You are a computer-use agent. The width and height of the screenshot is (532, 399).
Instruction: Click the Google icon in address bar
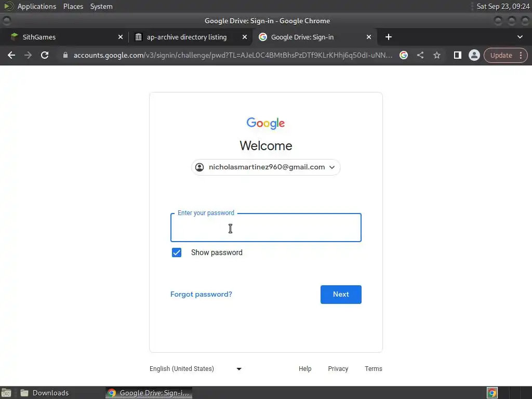[403, 55]
